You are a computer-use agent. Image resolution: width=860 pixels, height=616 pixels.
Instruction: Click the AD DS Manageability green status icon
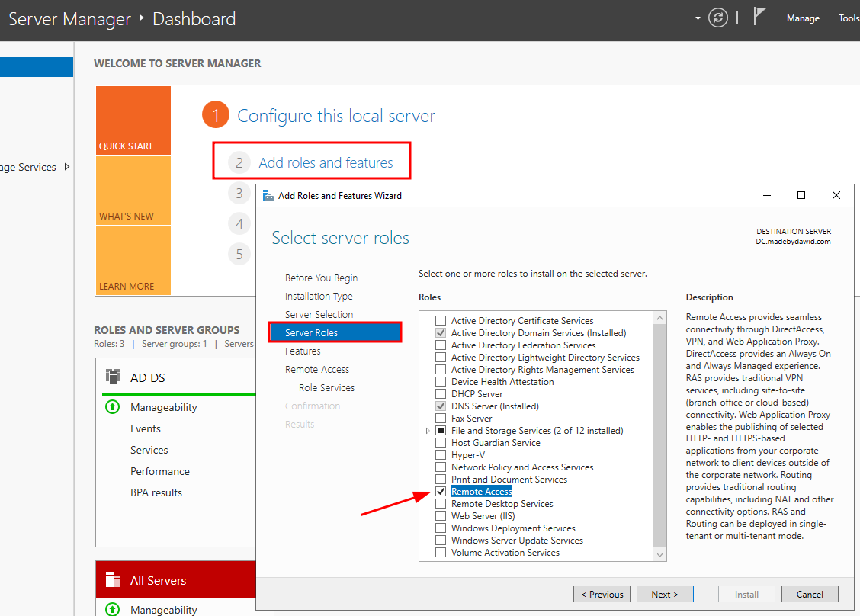click(x=112, y=407)
